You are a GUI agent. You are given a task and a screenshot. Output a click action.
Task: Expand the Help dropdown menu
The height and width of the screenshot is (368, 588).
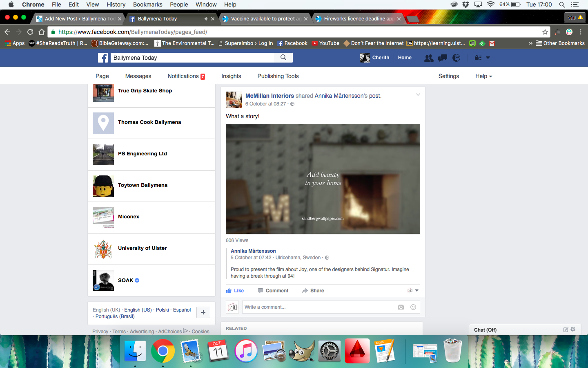pyautogui.click(x=483, y=76)
